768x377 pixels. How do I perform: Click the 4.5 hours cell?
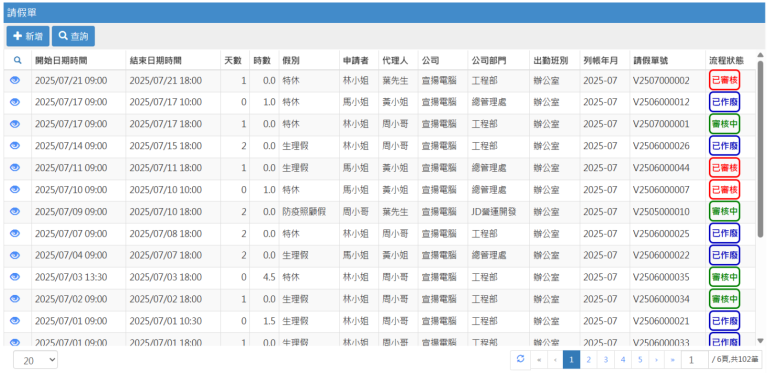tap(269, 277)
